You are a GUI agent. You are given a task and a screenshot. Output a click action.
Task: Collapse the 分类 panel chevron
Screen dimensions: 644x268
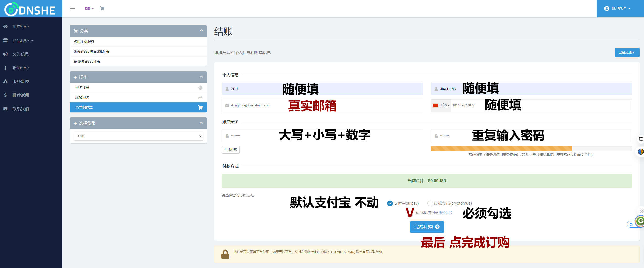[201, 31]
